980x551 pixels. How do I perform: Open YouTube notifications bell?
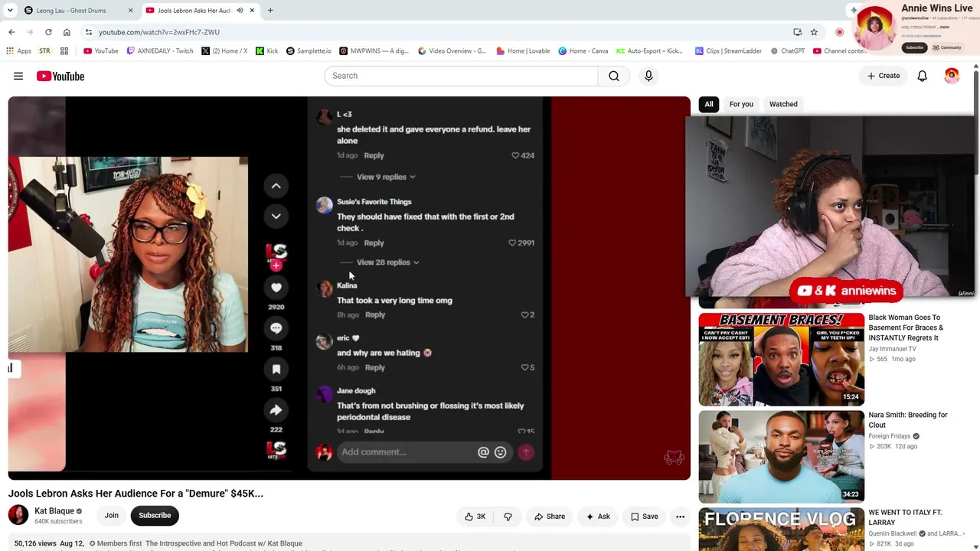[923, 76]
